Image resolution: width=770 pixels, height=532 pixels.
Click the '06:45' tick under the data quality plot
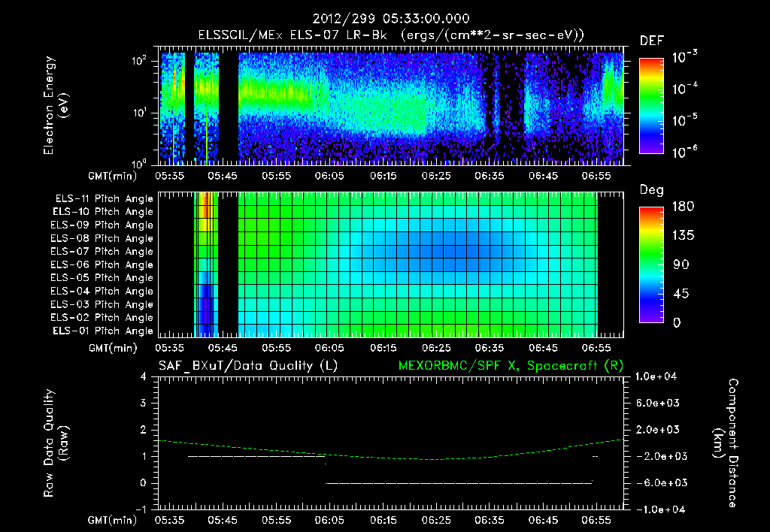pos(543,520)
